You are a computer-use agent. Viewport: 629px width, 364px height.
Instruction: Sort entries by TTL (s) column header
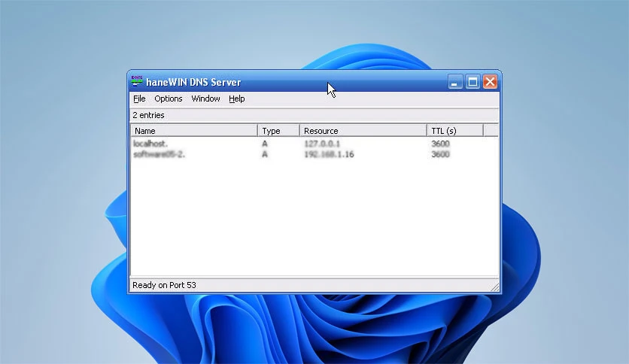click(455, 131)
